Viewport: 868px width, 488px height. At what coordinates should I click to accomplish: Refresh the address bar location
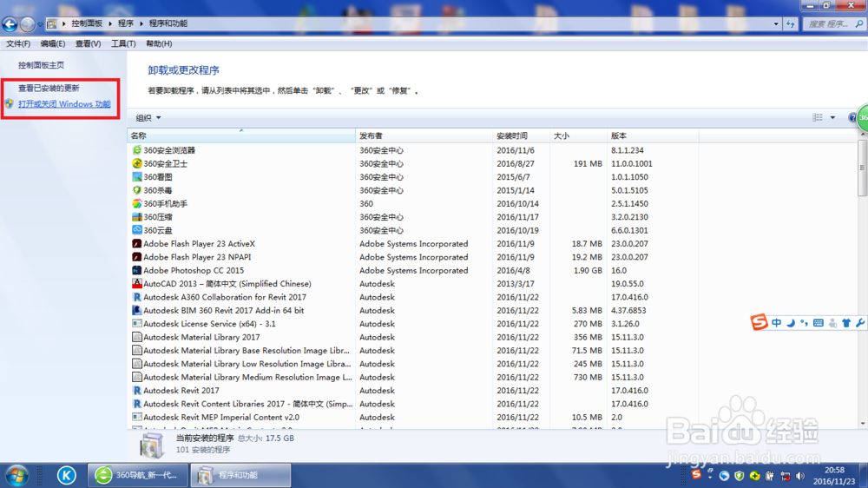(790, 23)
